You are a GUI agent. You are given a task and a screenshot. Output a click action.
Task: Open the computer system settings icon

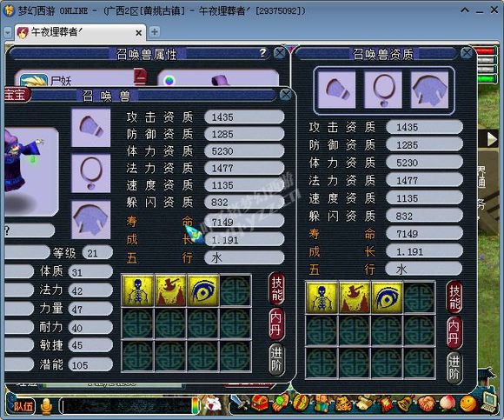(489, 402)
